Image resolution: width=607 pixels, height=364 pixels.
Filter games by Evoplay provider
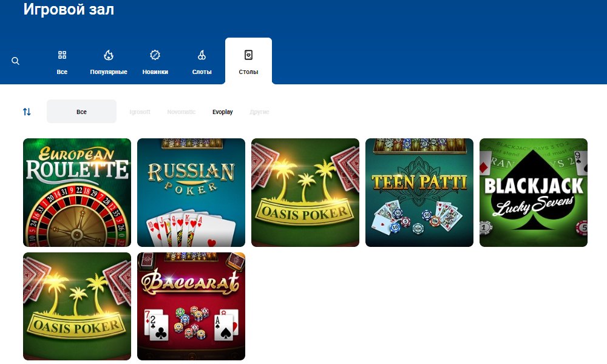[x=222, y=112]
